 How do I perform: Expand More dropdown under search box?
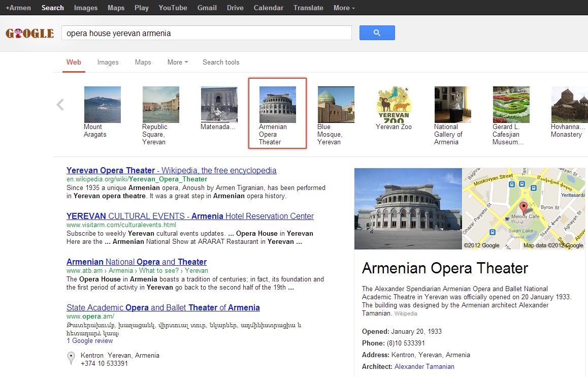178,62
